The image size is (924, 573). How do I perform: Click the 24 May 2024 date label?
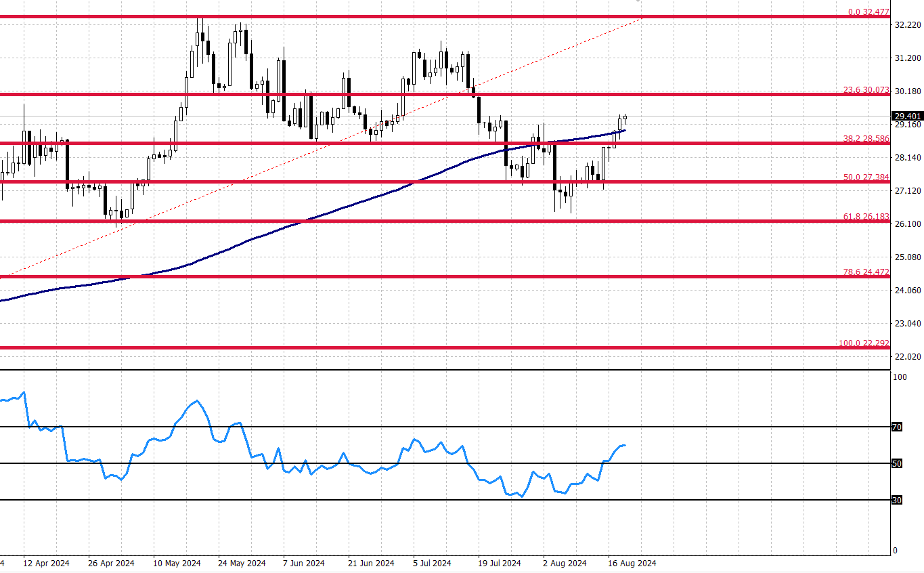(242, 564)
